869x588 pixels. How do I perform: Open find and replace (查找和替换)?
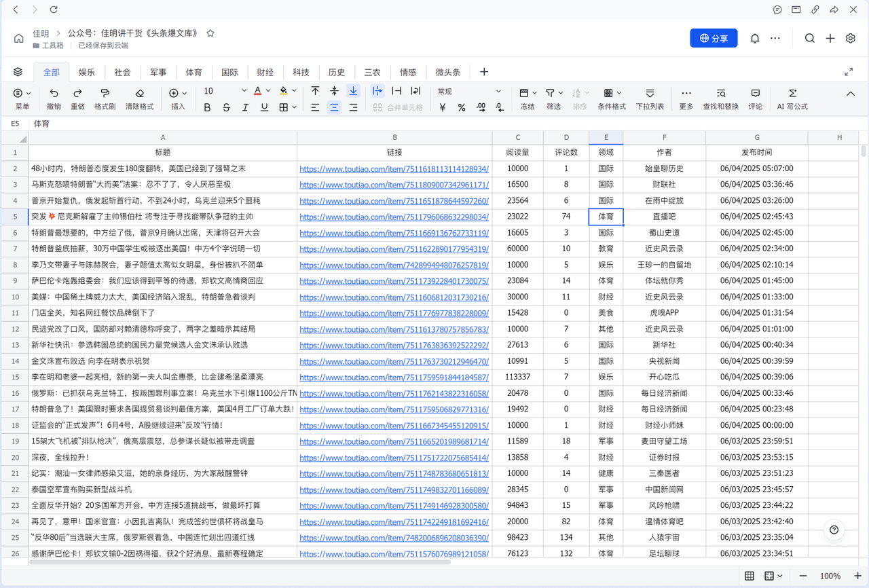point(720,93)
